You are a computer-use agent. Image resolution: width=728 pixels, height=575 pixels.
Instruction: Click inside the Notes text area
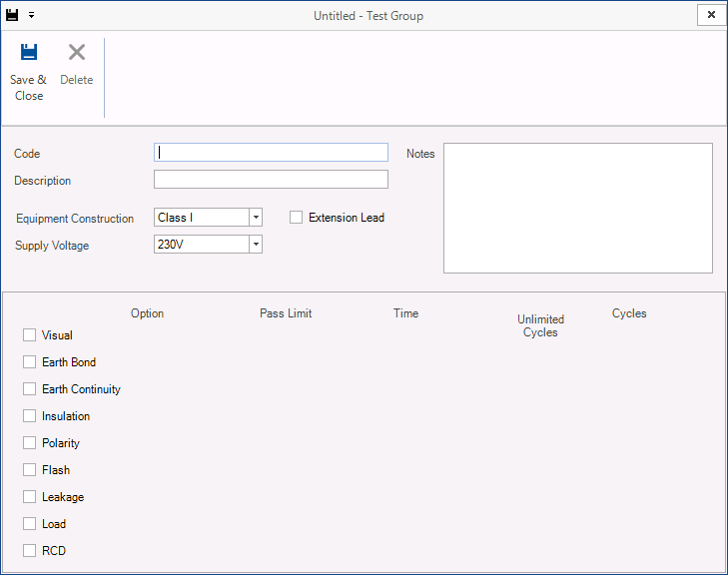tap(577, 208)
